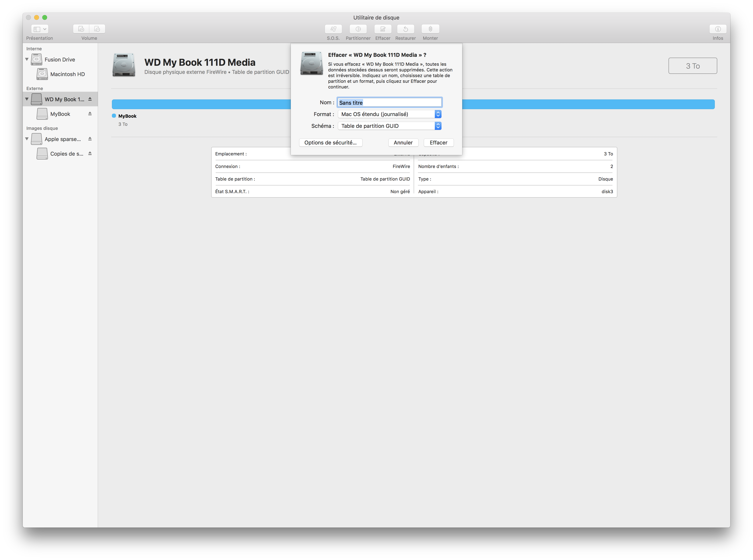Click the blue MyBook partition usage bar
Viewport: 753px width, 560px height.
point(413,104)
